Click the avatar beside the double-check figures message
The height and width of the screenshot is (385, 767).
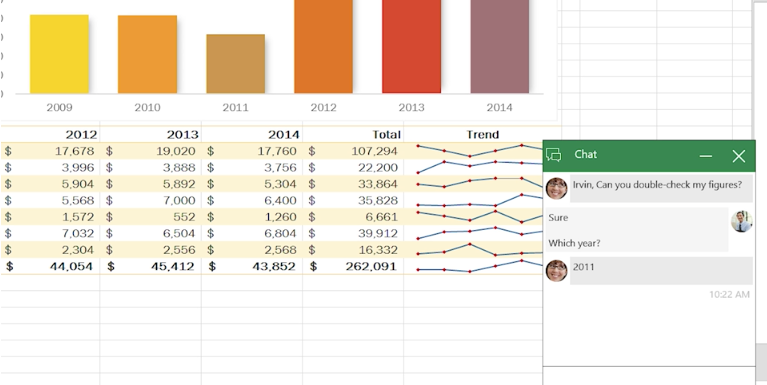(x=557, y=188)
